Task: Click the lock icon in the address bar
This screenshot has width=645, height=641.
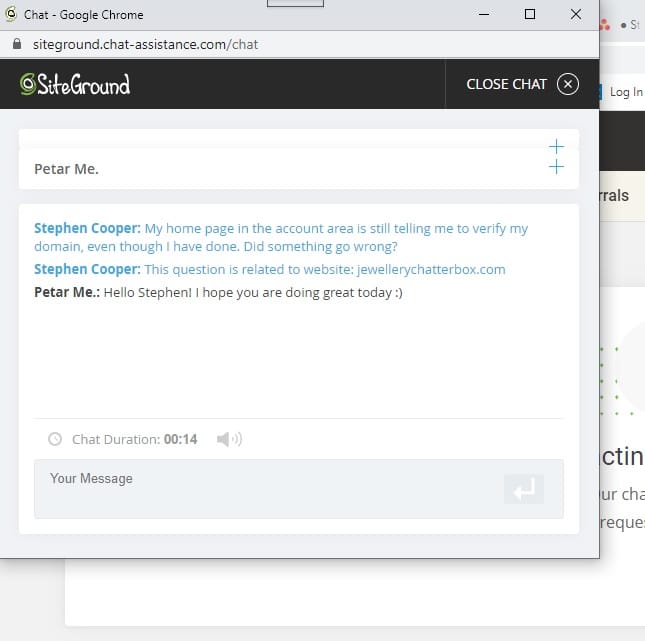Action: (x=17, y=44)
